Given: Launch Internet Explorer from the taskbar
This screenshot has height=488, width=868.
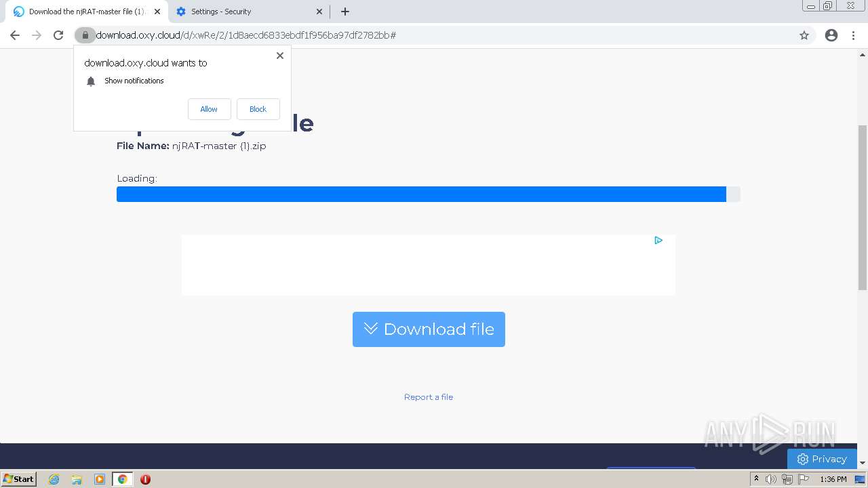Looking at the screenshot, I should click(x=54, y=479).
